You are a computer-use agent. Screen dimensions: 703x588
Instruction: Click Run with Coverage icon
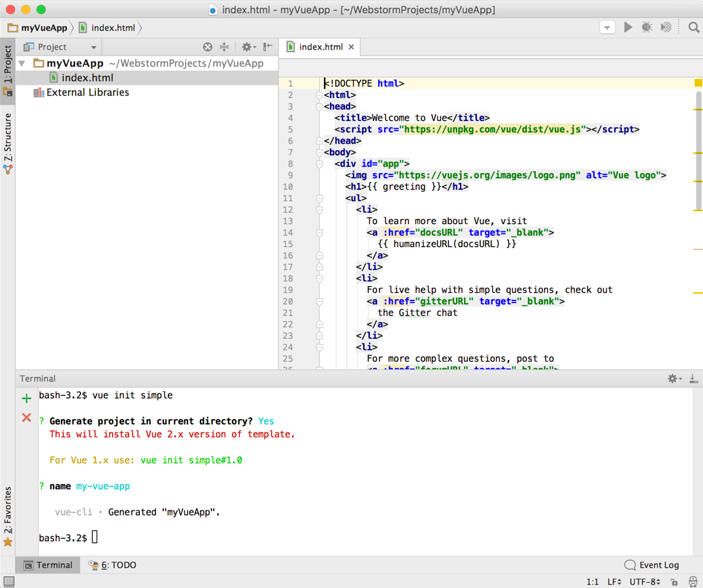(666, 27)
